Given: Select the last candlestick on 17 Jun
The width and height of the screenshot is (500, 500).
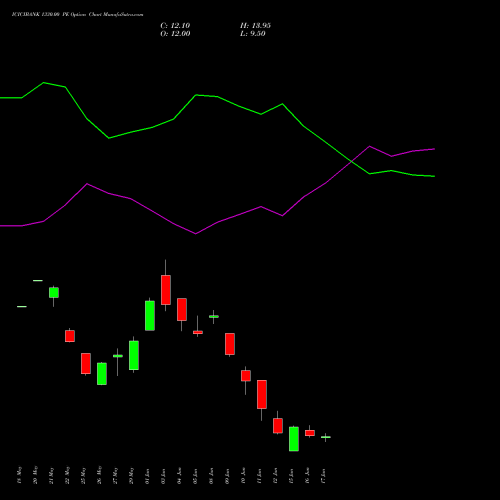Looking at the screenshot, I should pos(326,437).
